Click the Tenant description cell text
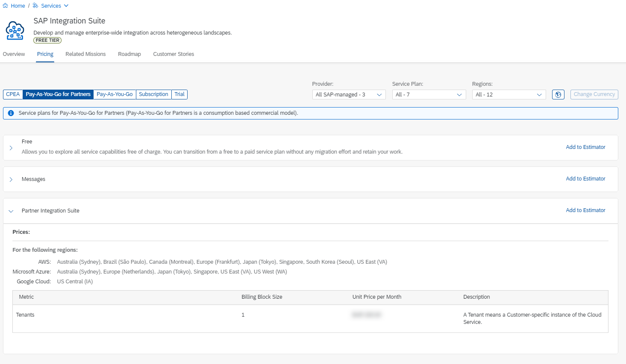626x364 pixels. tap(532, 318)
